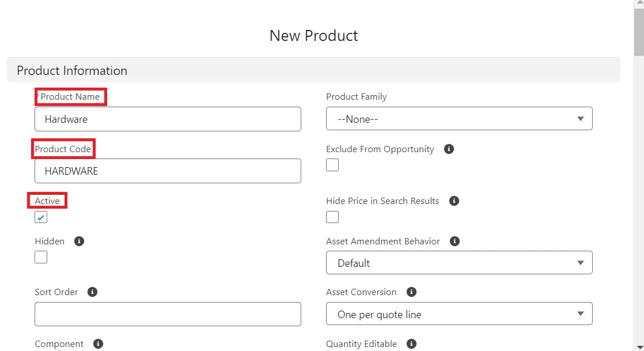The height and width of the screenshot is (351, 644).
Task: Tick Hide Price in Search Results checkbox
Action: click(332, 217)
